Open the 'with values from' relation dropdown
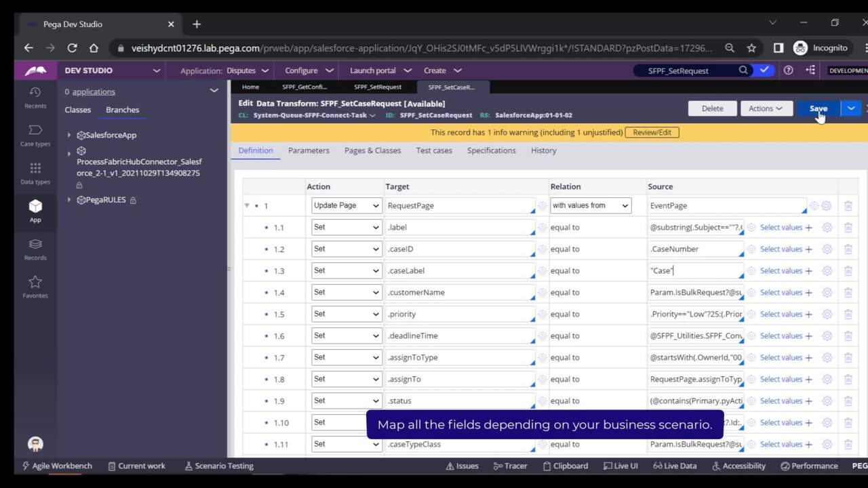This screenshot has height=488, width=868. click(590, 205)
